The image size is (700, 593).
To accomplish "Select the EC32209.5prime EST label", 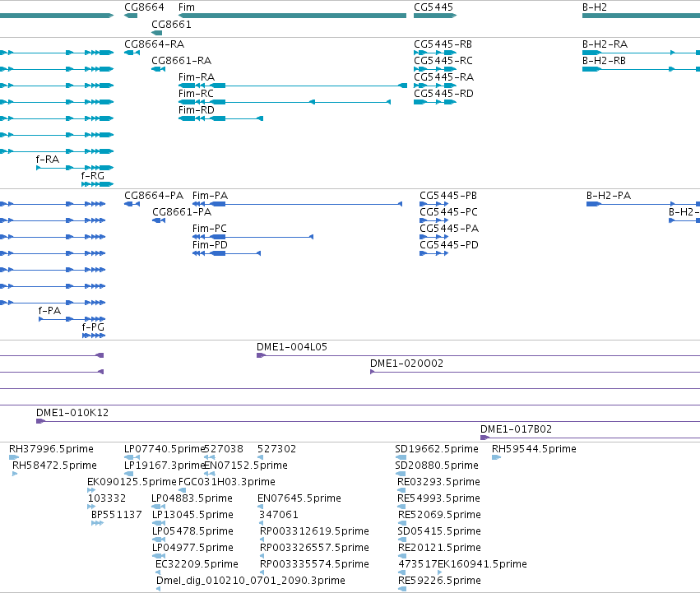I will (x=197, y=564).
